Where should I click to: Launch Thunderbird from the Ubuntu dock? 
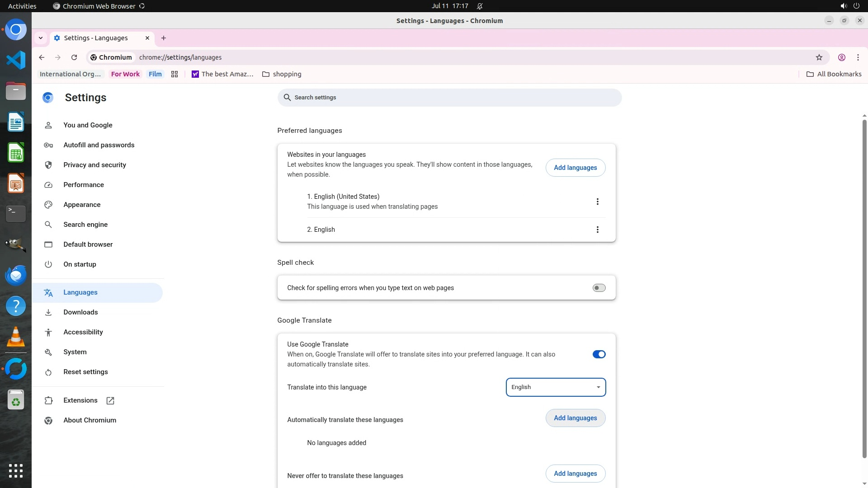coord(16,275)
